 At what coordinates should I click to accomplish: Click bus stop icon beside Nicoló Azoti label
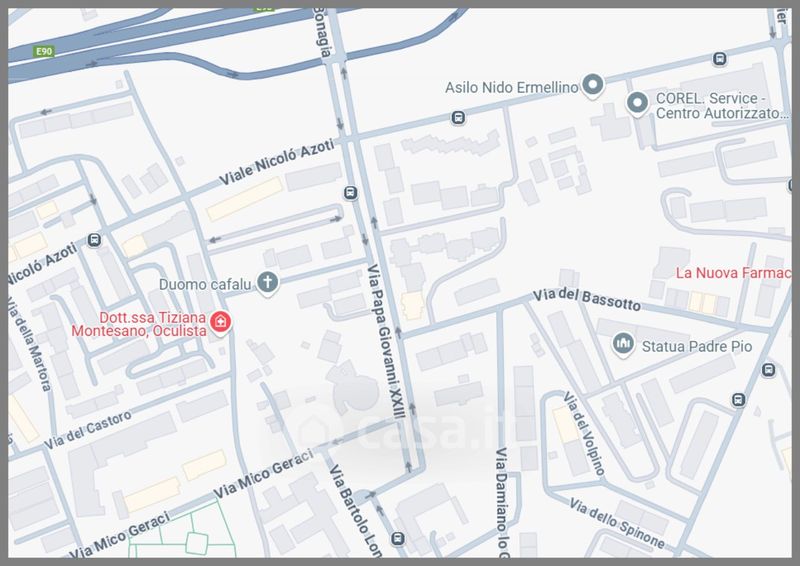tap(94, 239)
